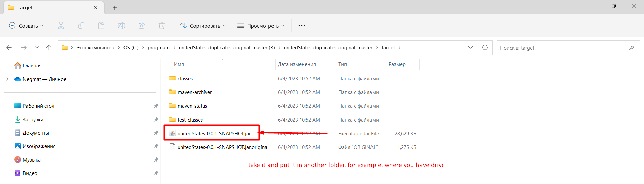Click the Rename icon in toolbar
Image resolution: width=644 pixels, height=184 pixels.
coord(121,26)
